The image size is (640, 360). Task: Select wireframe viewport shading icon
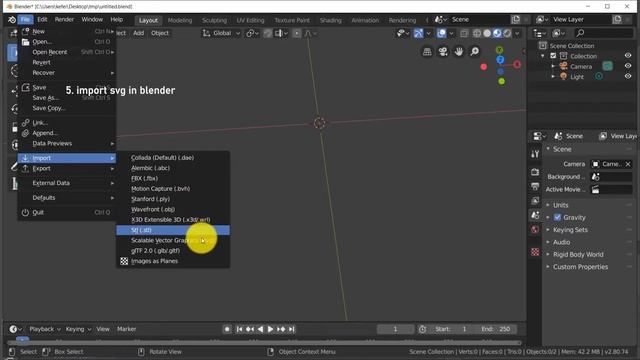[x=477, y=33]
